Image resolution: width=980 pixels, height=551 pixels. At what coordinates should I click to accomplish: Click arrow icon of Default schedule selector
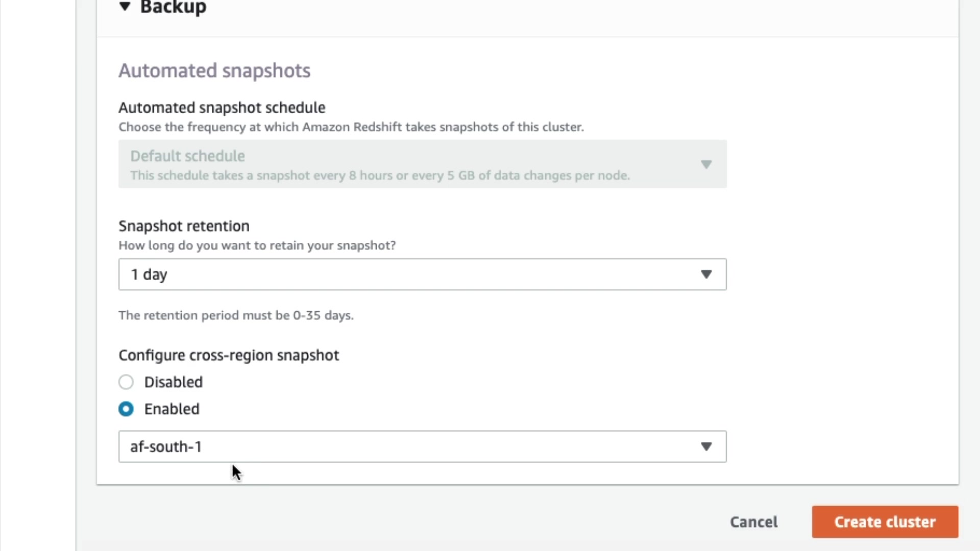click(706, 164)
